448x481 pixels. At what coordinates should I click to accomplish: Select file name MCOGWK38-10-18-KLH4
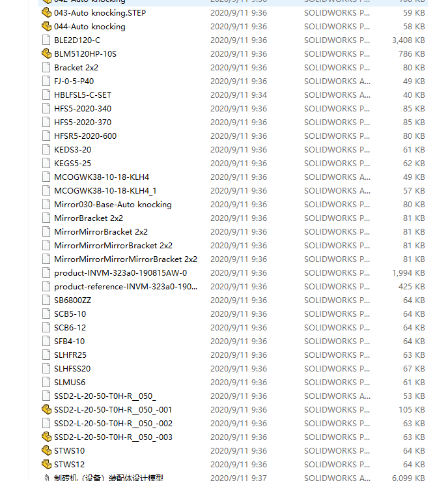102,177
